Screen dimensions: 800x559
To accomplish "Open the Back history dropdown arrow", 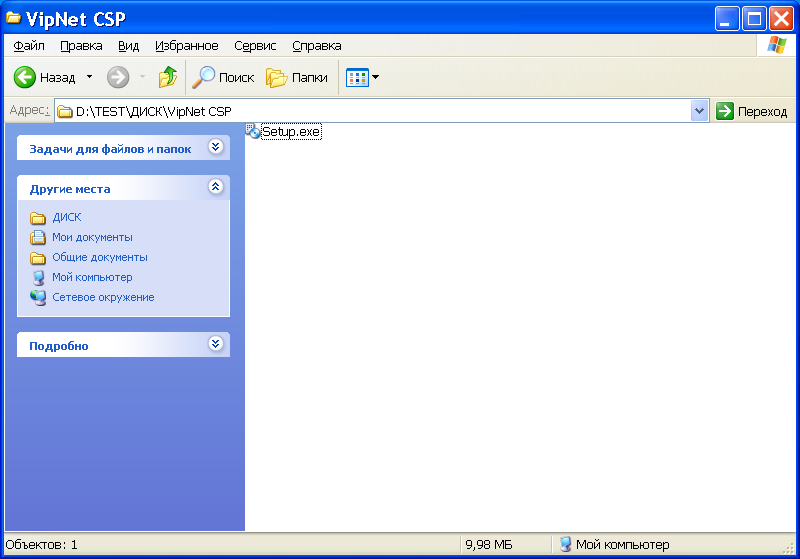I will [89, 77].
